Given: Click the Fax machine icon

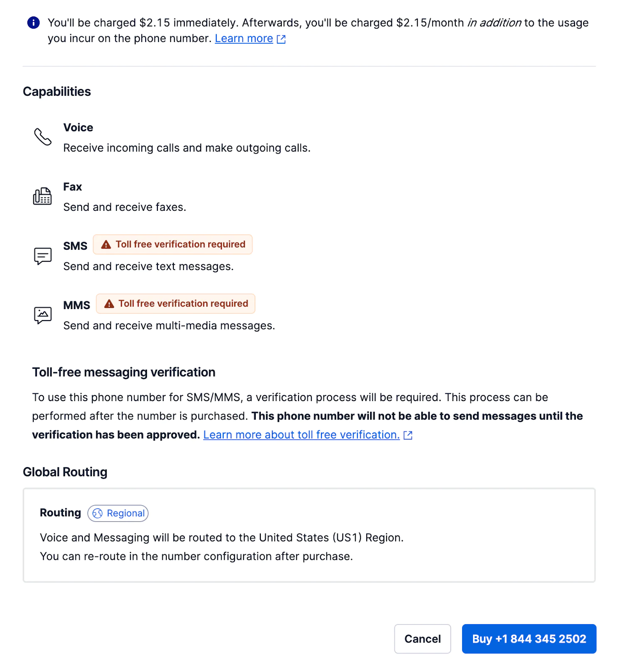Looking at the screenshot, I should click(42, 196).
